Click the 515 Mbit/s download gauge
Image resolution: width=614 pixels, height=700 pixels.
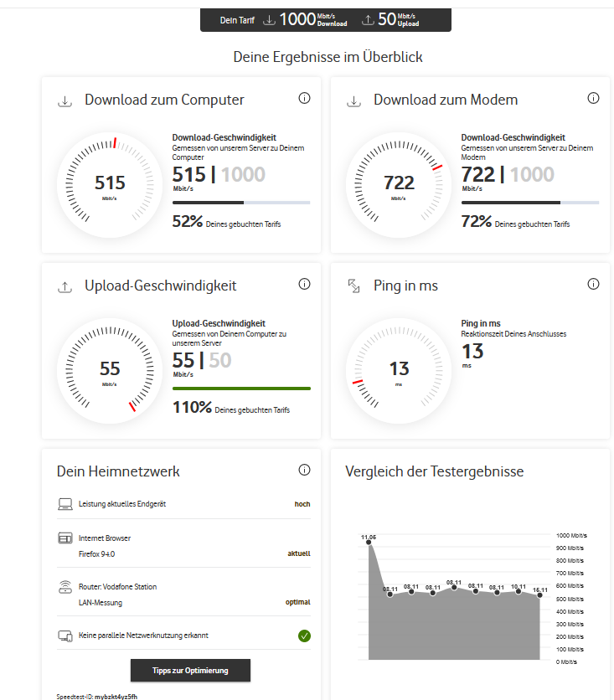click(110, 184)
